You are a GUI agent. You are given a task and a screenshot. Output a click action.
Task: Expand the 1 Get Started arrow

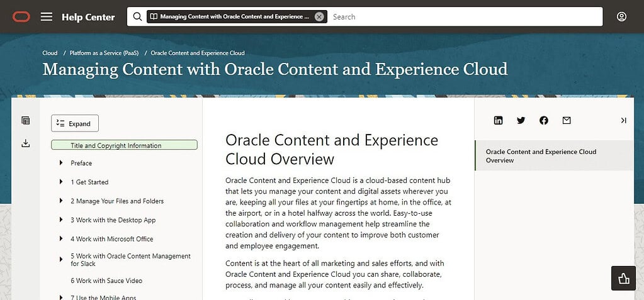61,182
